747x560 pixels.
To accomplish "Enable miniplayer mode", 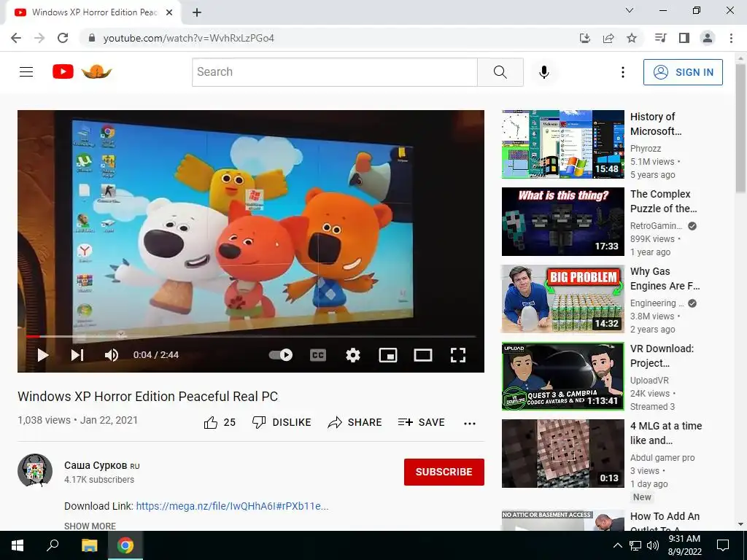I will click(x=388, y=355).
